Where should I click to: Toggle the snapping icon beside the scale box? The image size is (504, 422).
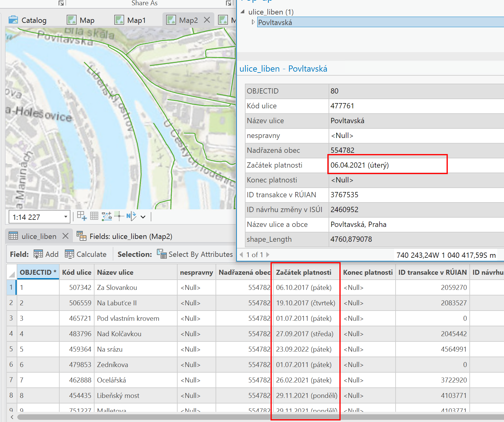pos(82,216)
